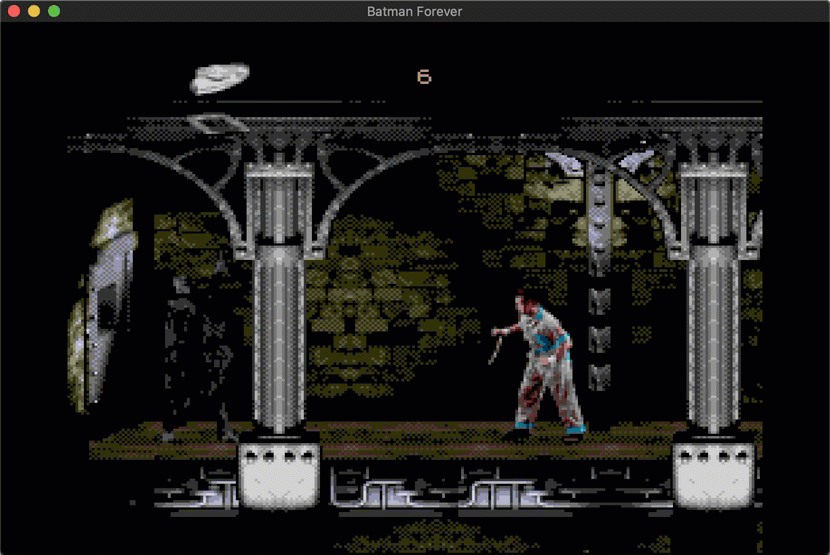The height and width of the screenshot is (555, 830).
Task: Maximize the game window with the green button
Action: [54, 11]
